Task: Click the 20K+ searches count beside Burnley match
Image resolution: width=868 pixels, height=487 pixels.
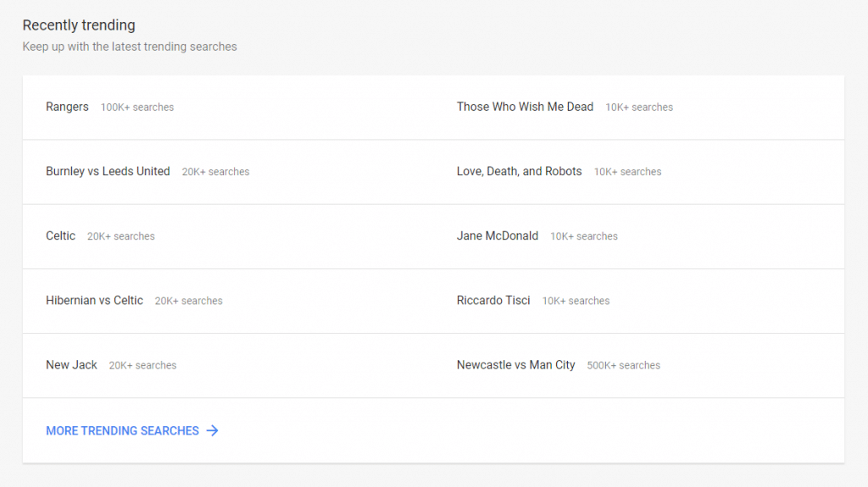Action: point(215,172)
